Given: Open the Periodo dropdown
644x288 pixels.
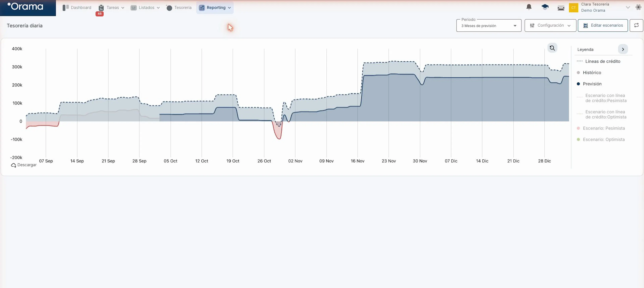Looking at the screenshot, I should pos(489,25).
